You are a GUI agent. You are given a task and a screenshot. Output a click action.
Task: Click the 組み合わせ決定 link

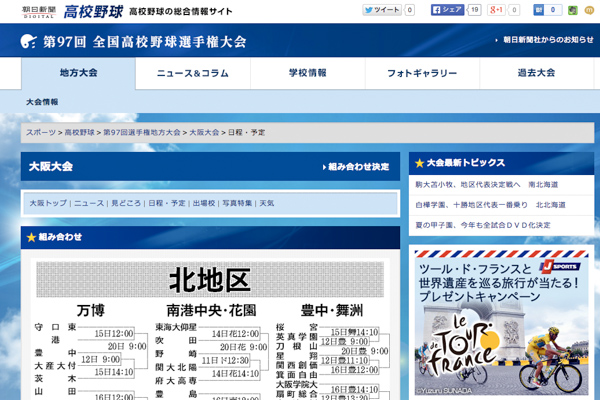(x=357, y=167)
